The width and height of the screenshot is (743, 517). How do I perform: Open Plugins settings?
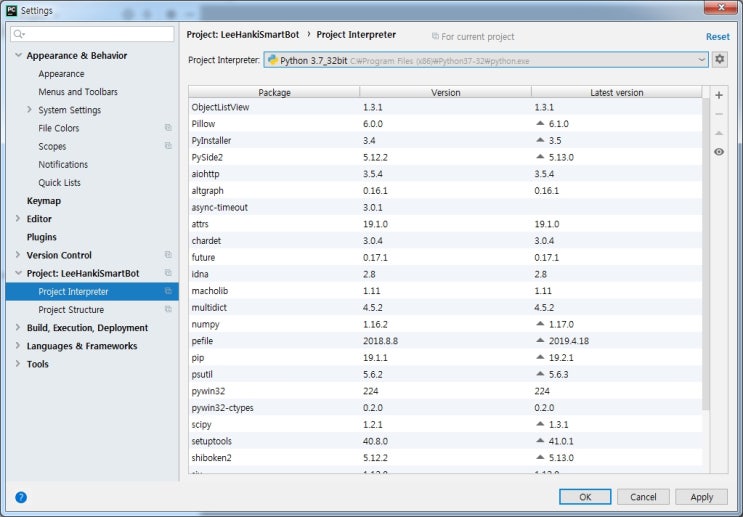[42, 237]
